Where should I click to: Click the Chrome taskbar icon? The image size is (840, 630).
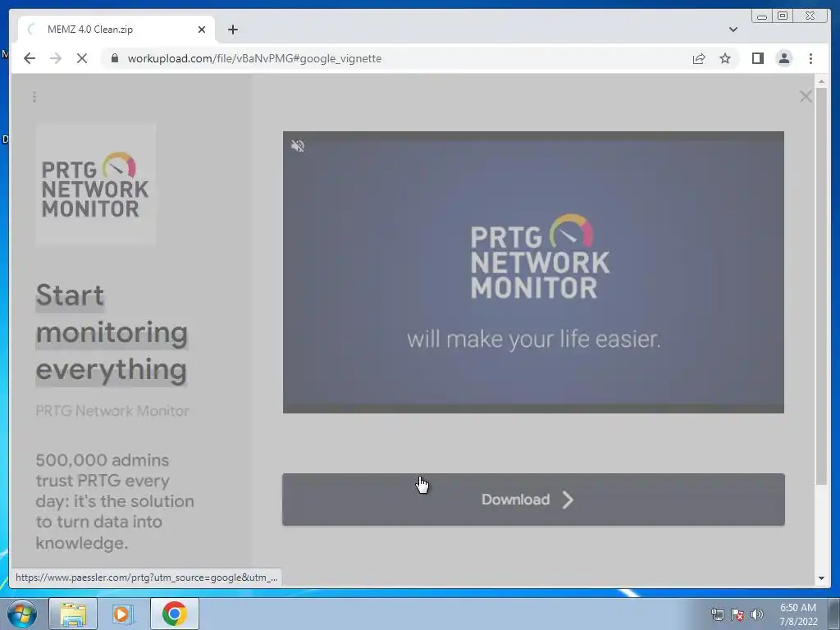175,614
